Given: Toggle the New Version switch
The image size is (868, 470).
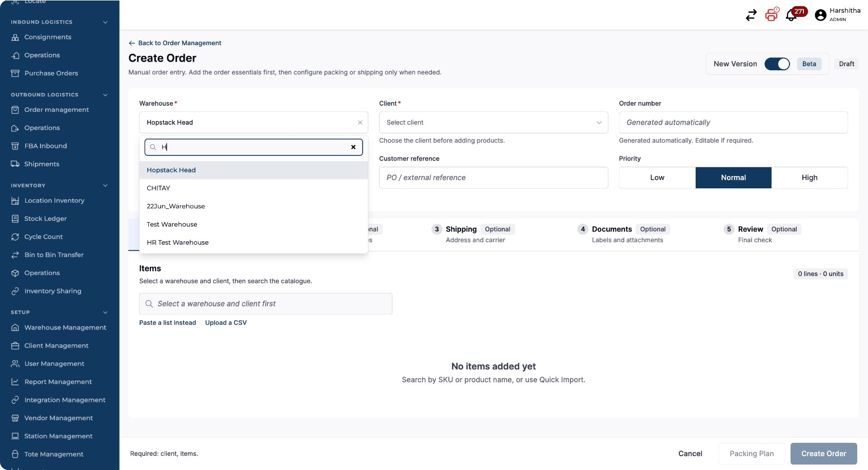Looking at the screenshot, I should (x=777, y=64).
